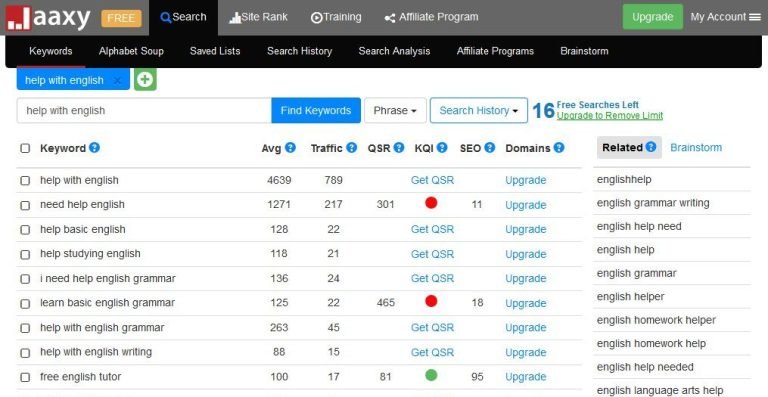Click the Jaaxy logo
This screenshot has height=397, width=768.
[48, 19]
